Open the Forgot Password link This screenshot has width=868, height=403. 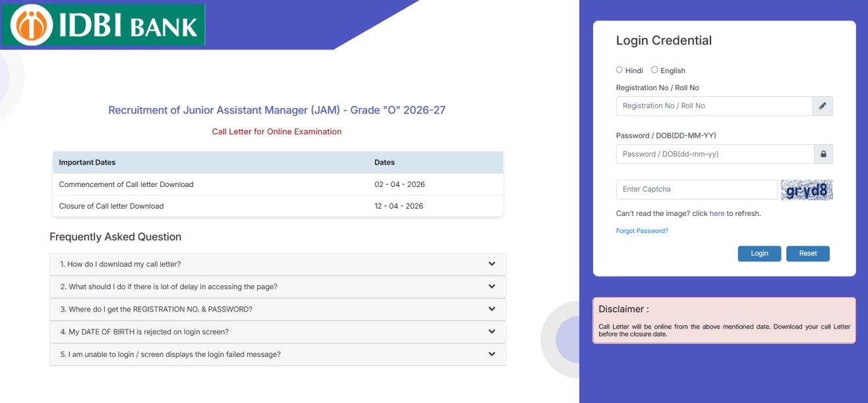[641, 230]
